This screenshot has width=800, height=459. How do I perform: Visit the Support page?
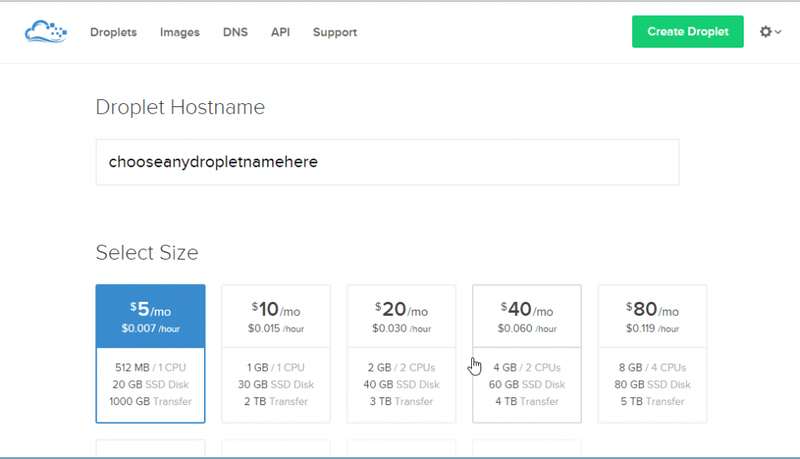pyautogui.click(x=335, y=32)
